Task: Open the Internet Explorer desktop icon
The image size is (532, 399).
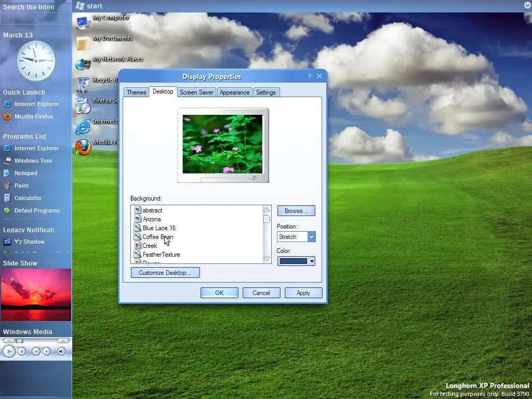Action: 83,126
